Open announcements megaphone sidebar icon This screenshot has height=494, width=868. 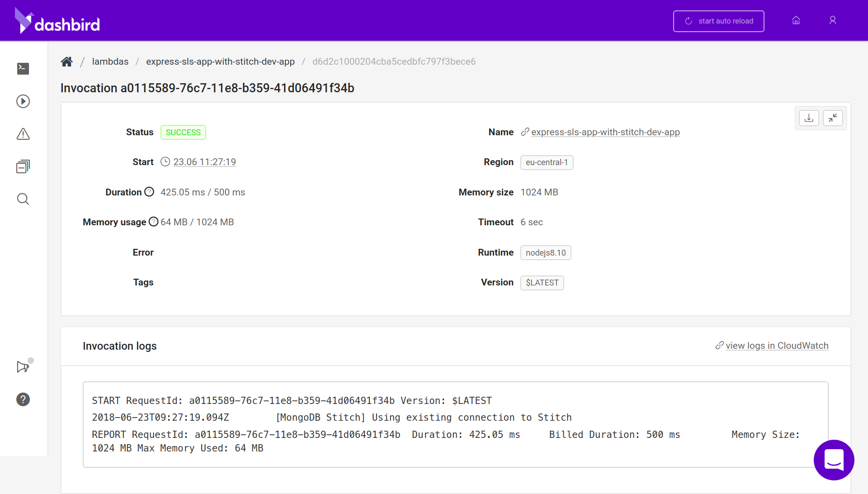[23, 366]
